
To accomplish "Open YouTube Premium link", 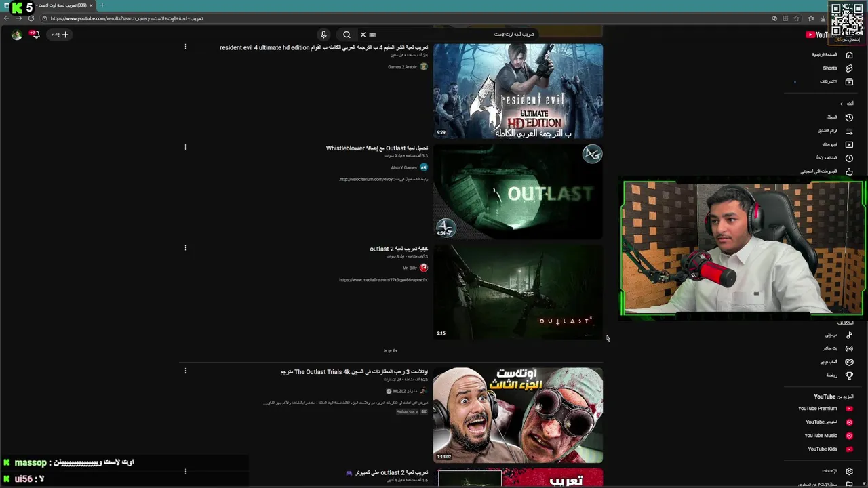I will tap(825, 409).
